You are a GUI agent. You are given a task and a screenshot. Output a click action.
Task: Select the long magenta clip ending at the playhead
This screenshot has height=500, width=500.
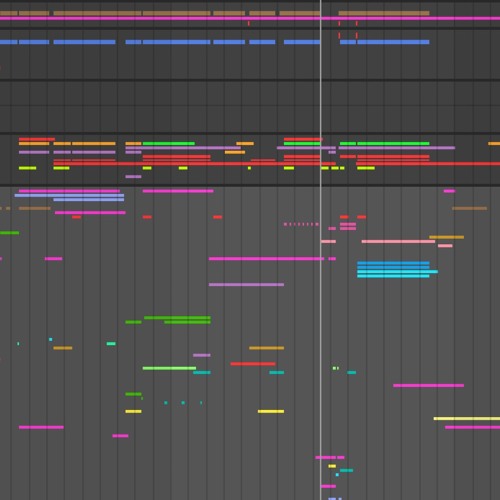coord(266,258)
